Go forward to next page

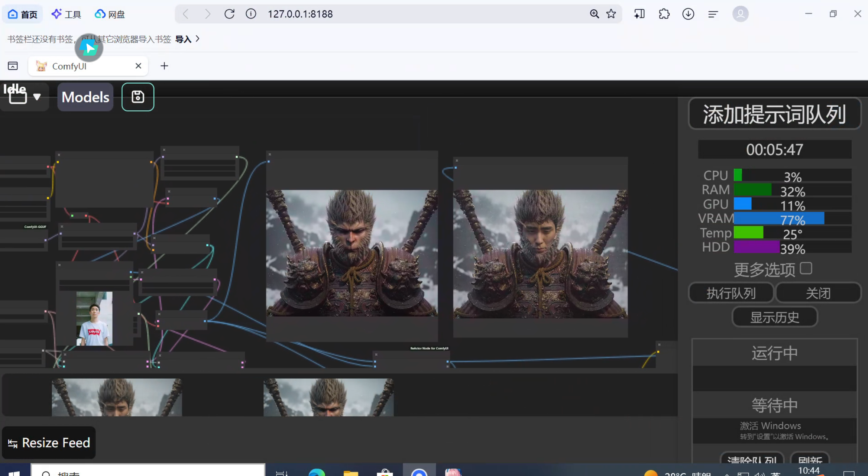point(207,14)
